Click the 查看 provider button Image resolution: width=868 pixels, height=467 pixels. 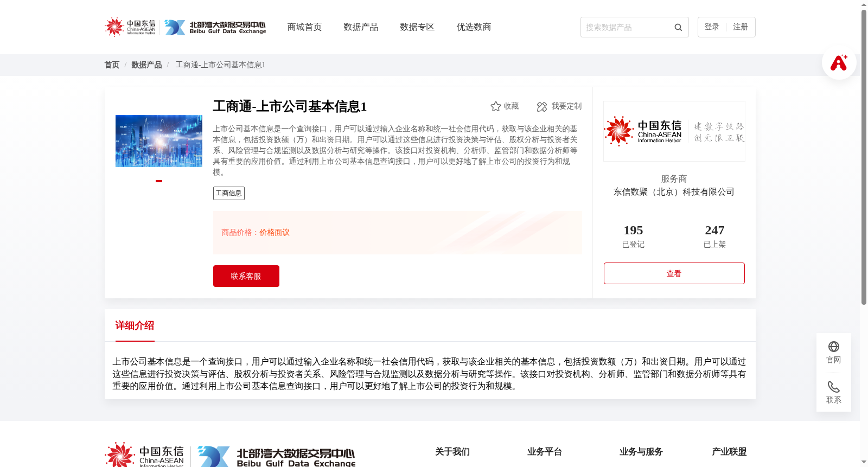[x=674, y=273]
